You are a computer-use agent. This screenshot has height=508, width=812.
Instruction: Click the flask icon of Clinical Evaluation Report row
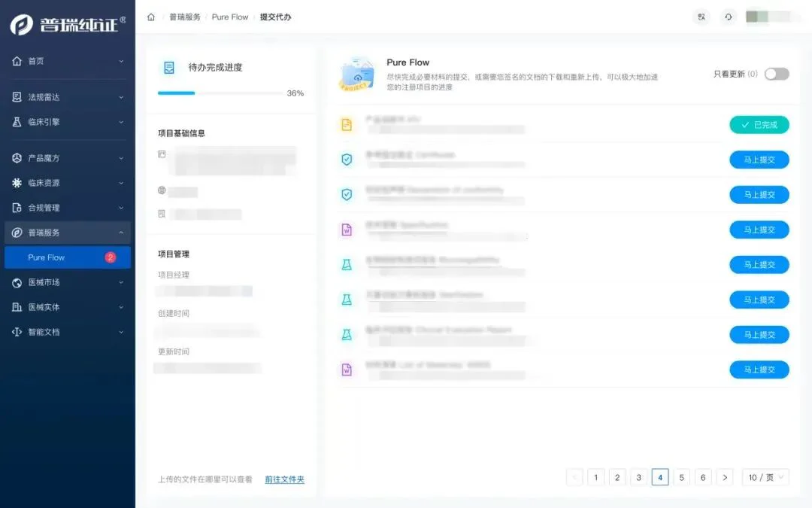click(x=347, y=334)
